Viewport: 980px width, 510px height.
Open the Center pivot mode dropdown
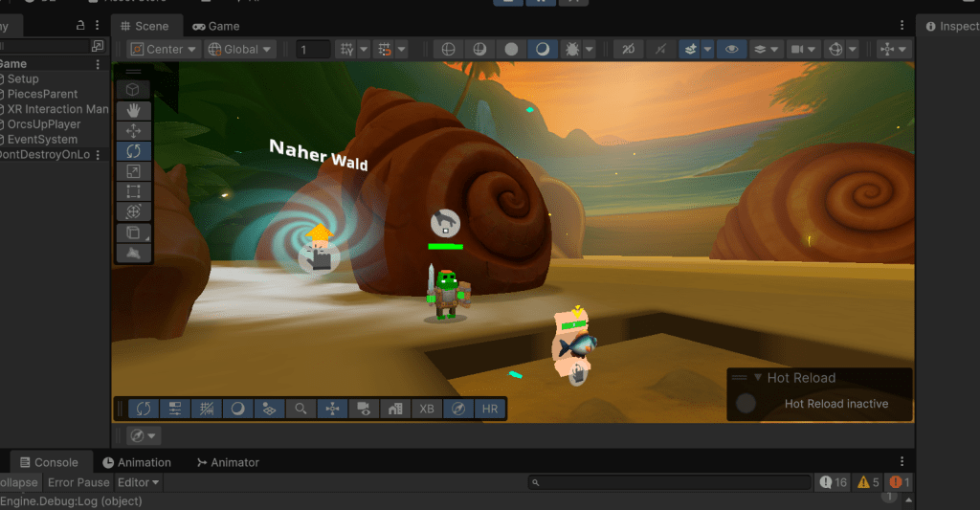pyautogui.click(x=164, y=49)
